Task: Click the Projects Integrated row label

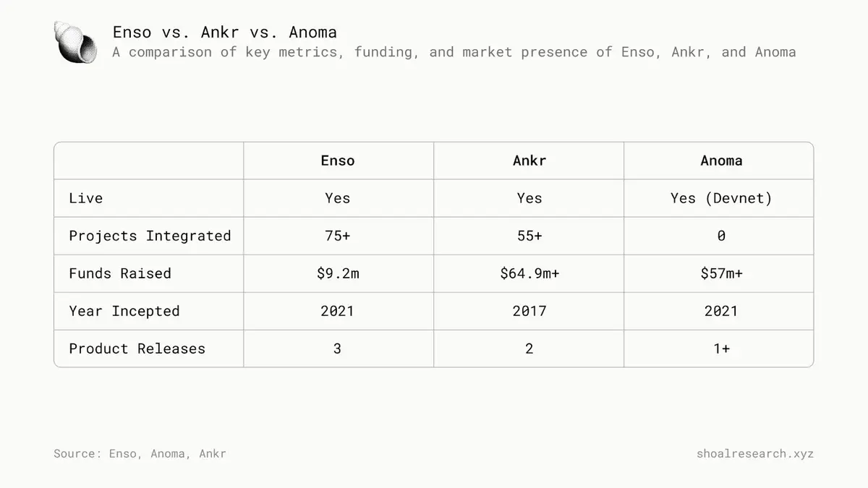Action: 150,236
